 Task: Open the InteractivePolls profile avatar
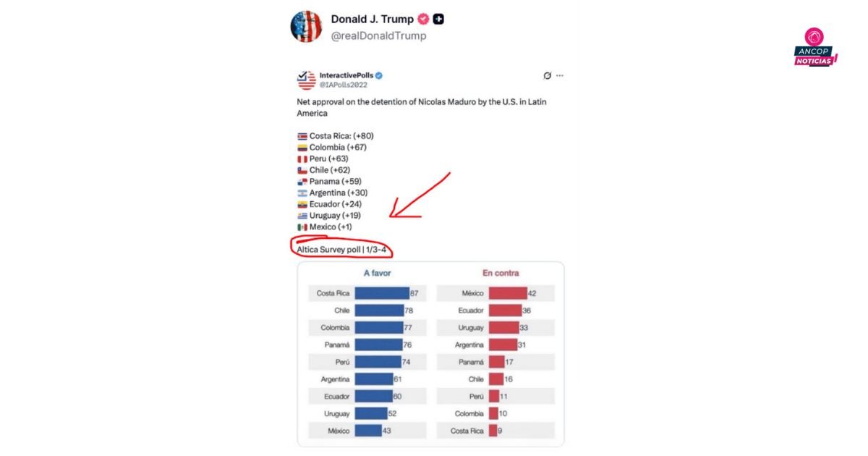306,80
